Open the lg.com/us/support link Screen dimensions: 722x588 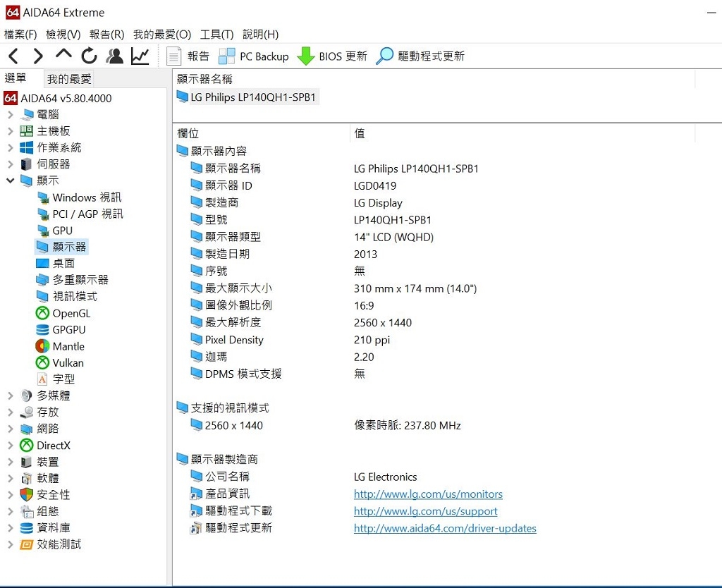[425, 511]
